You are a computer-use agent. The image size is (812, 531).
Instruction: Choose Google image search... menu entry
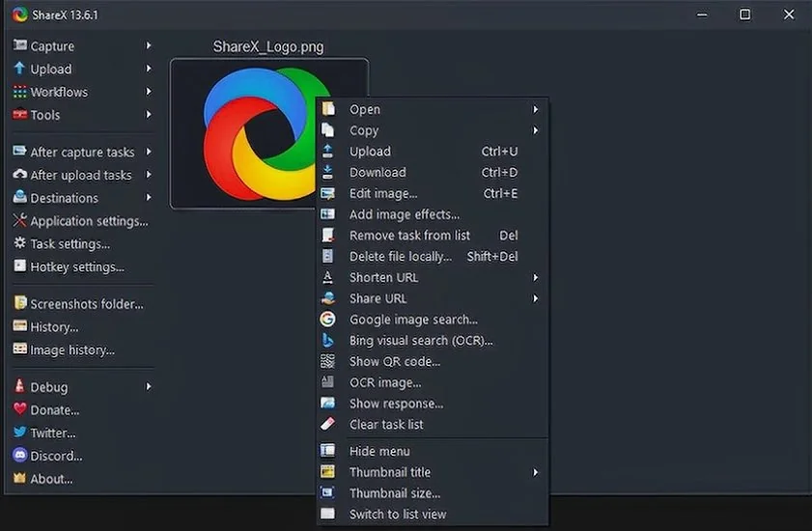coord(432,320)
